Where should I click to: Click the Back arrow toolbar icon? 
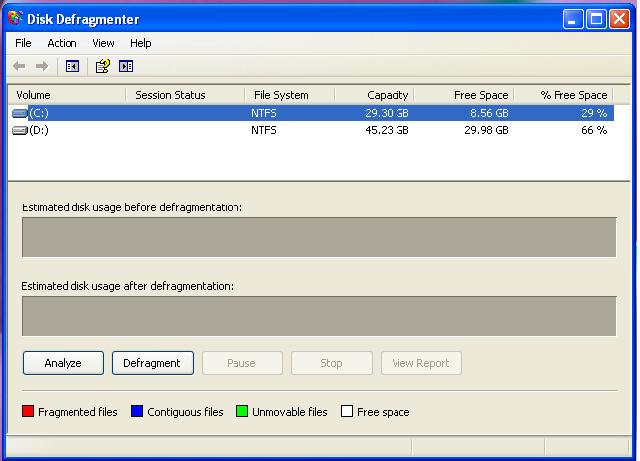click(x=19, y=66)
